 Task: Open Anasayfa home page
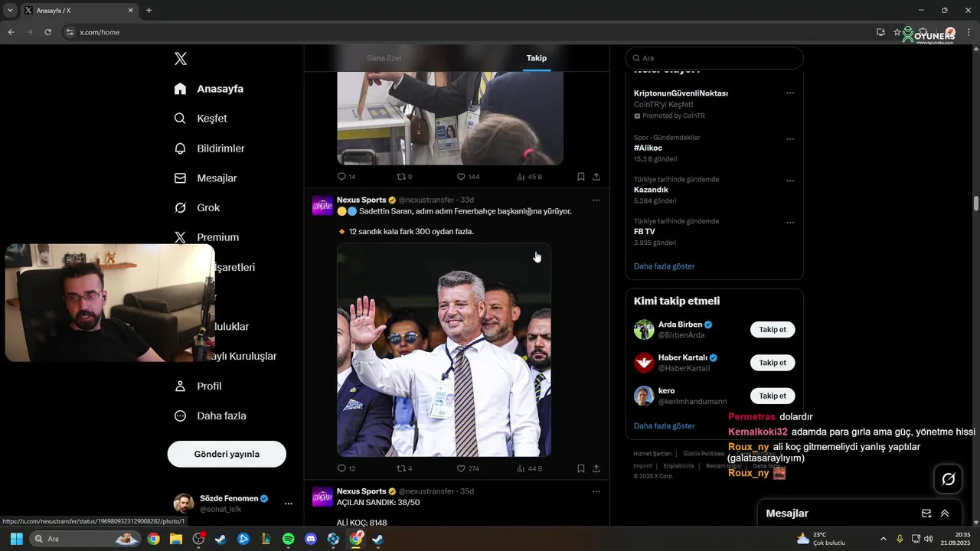coord(209,89)
